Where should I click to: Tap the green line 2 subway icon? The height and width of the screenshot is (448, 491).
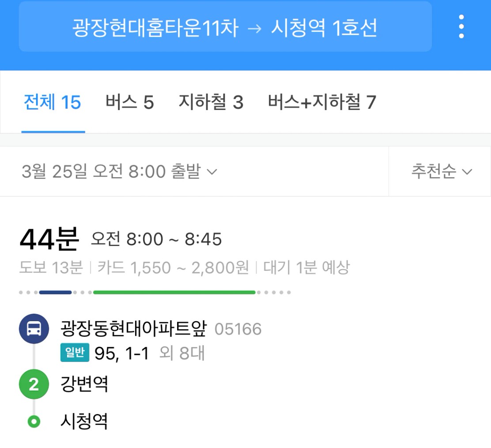click(x=34, y=384)
